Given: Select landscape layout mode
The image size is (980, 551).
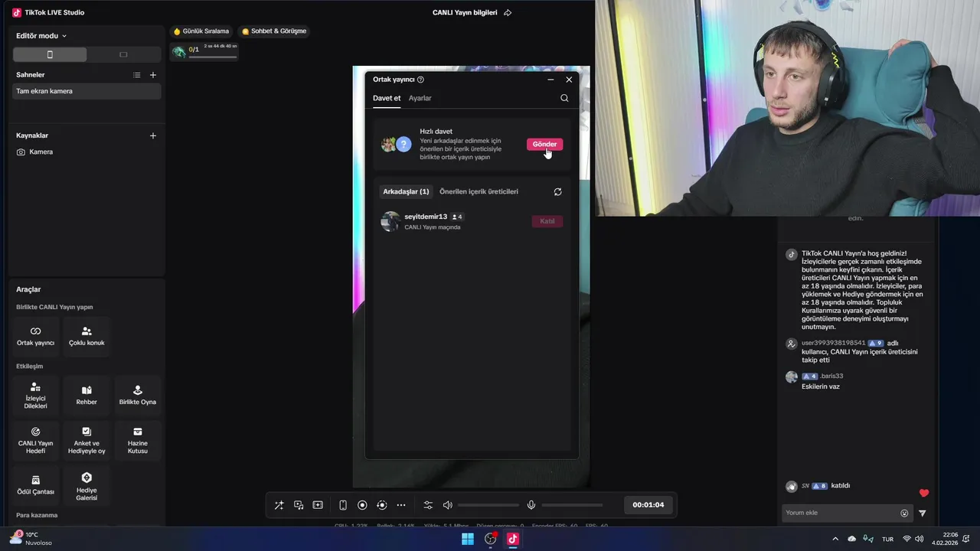Looking at the screenshot, I should pyautogui.click(x=123, y=54).
